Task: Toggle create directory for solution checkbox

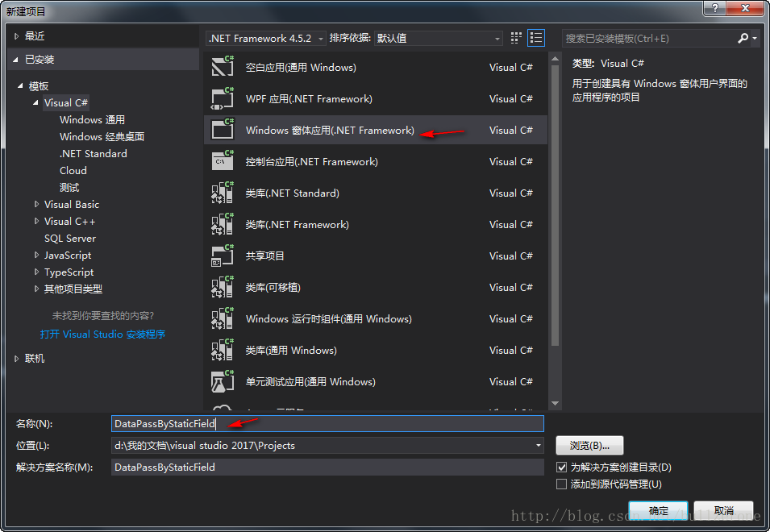Action: [562, 467]
